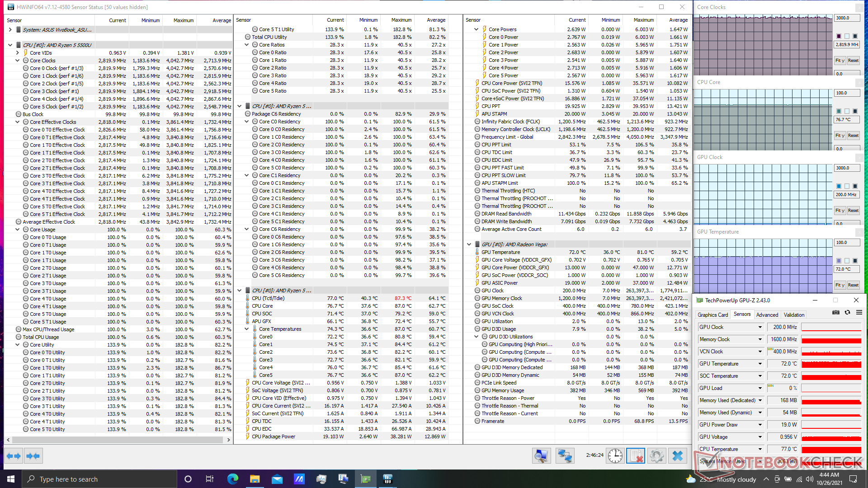Open the MyASUS app from the taskbar
This screenshot has height=488, width=868.
(x=299, y=479)
